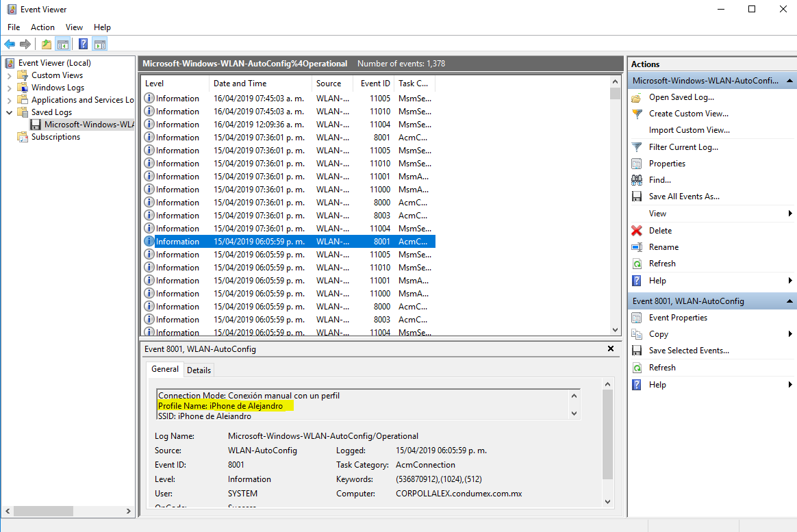The image size is (797, 532).
Task: Toggle the Show/Hide Action Pane toolbar icon
Action: pos(100,45)
